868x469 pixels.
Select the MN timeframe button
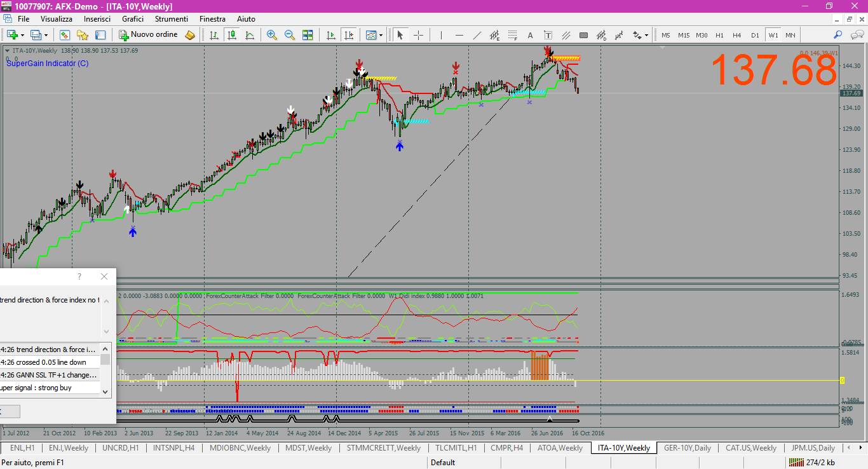(x=790, y=35)
